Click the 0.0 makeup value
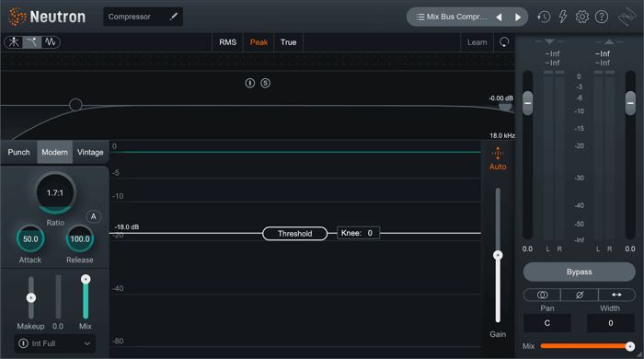The width and height of the screenshot is (644, 359). 58,326
